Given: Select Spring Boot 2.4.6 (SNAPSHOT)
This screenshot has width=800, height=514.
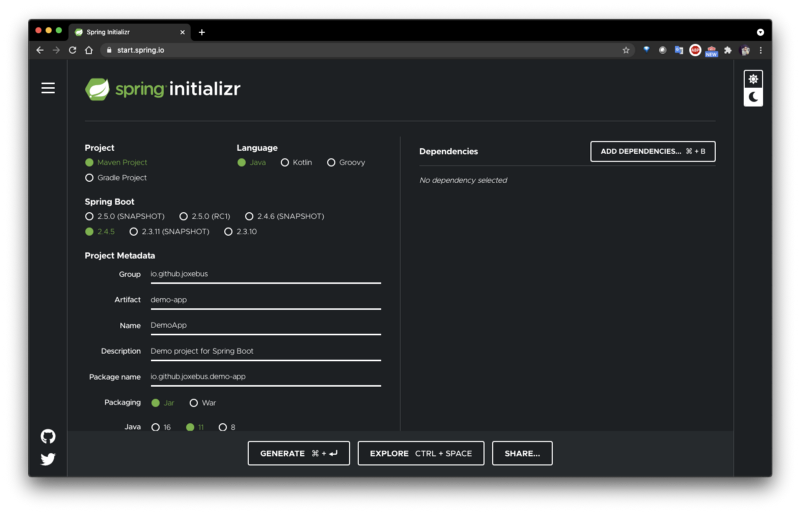Looking at the screenshot, I should point(285,216).
